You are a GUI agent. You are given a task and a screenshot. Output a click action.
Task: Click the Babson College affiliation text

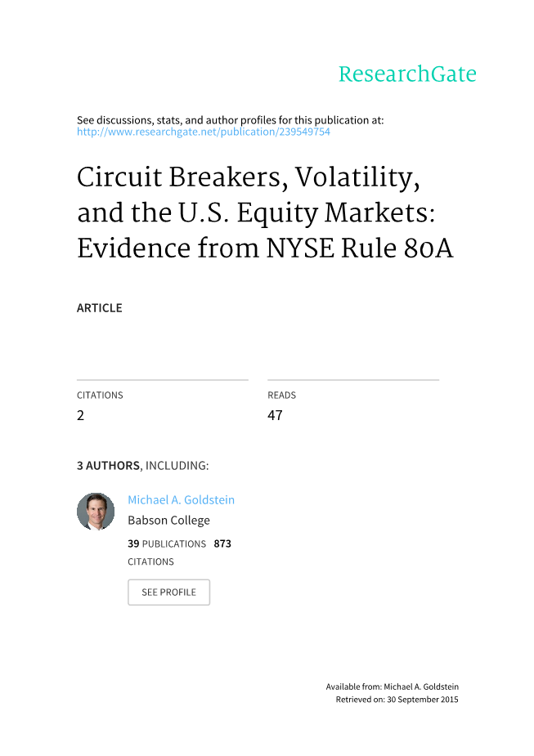tap(168, 521)
